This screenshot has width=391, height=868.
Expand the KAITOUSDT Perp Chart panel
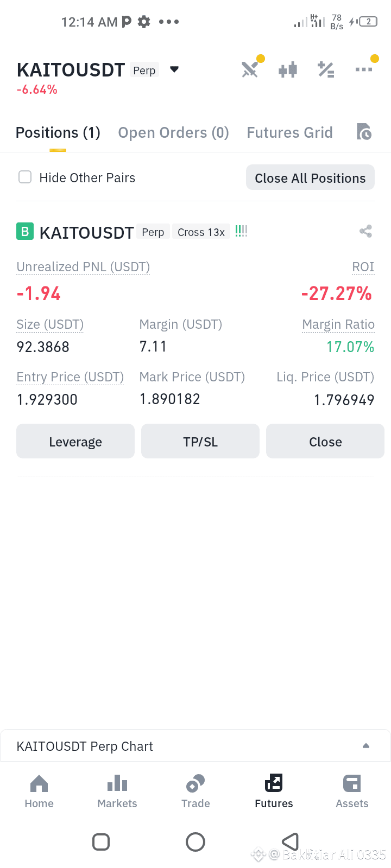pos(366,746)
